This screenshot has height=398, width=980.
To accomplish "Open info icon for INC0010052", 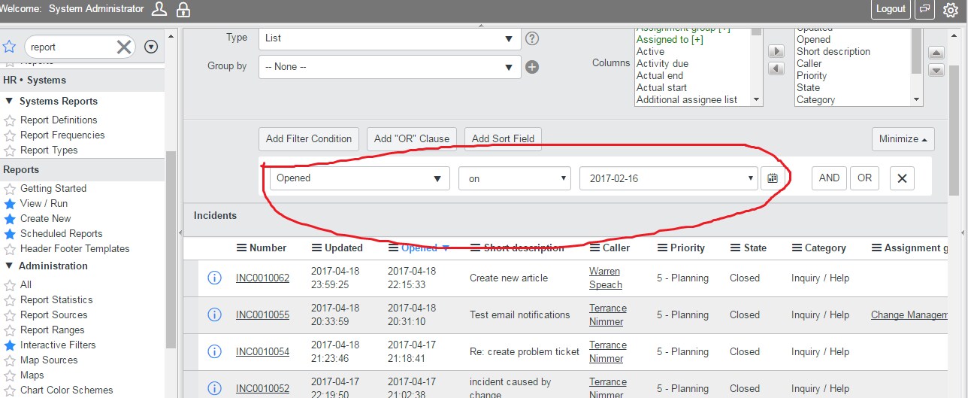I will tap(214, 389).
